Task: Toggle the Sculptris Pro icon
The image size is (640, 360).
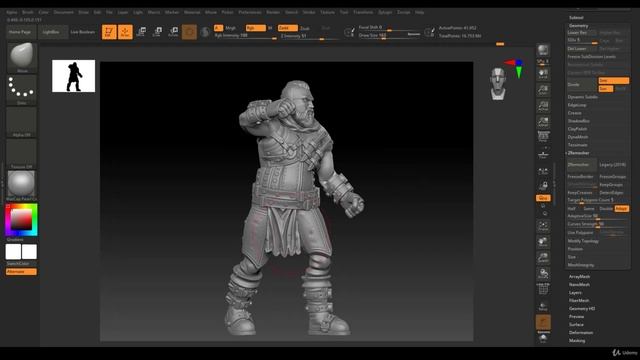Action: [205, 32]
